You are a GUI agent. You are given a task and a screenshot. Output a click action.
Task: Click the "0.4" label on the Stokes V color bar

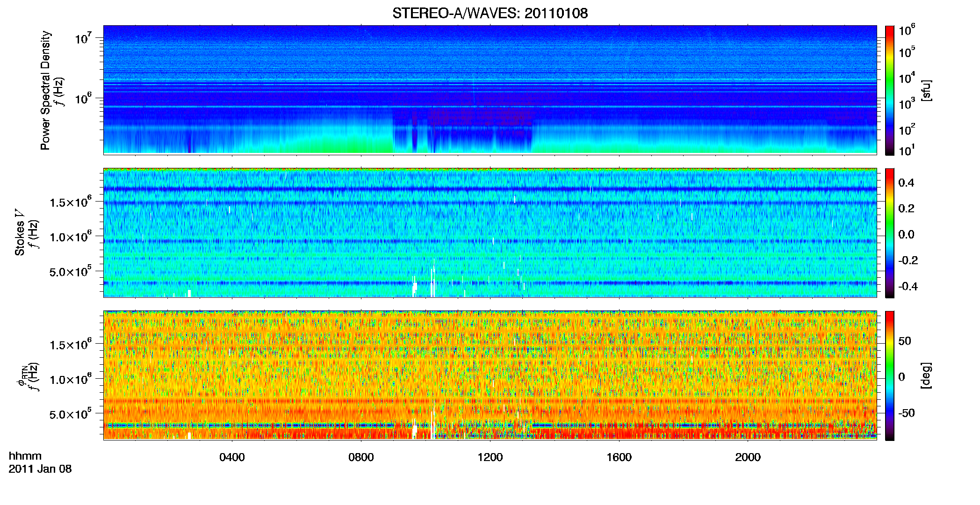[906, 183]
